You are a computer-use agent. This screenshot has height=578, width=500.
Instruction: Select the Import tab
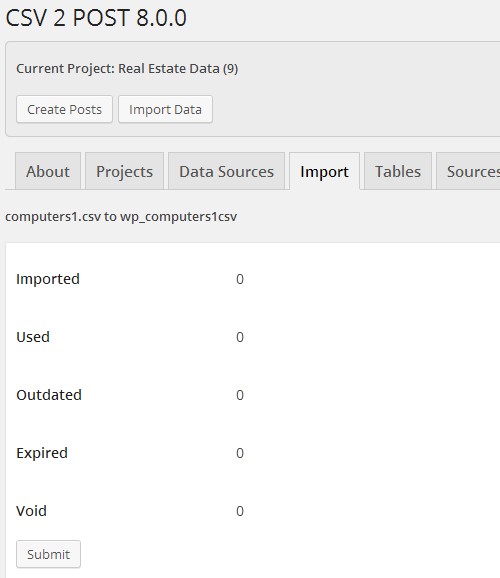tap(324, 171)
